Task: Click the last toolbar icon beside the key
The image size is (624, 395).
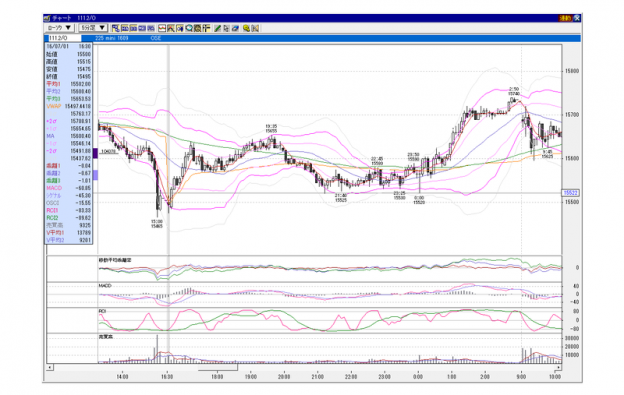Action: (x=255, y=28)
